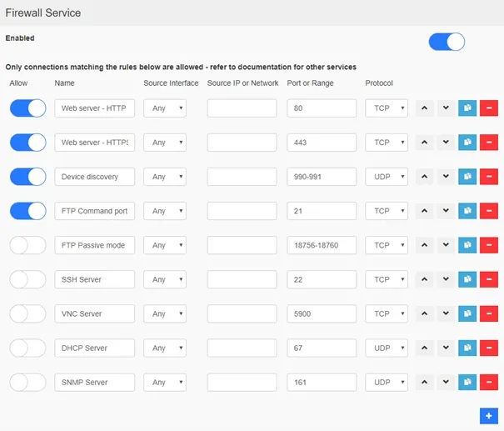504x431 pixels.
Task: Move the Web server - HTTP rule up
Action: pos(425,108)
